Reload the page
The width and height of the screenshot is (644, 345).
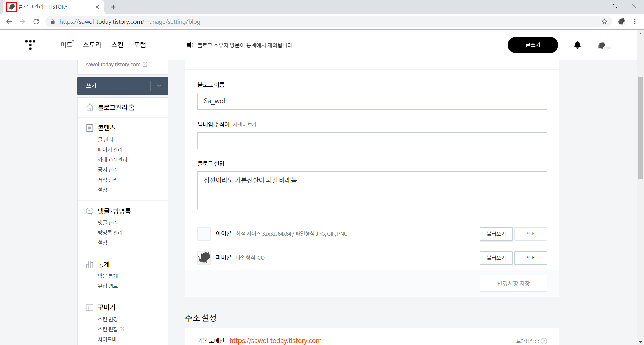tap(36, 22)
